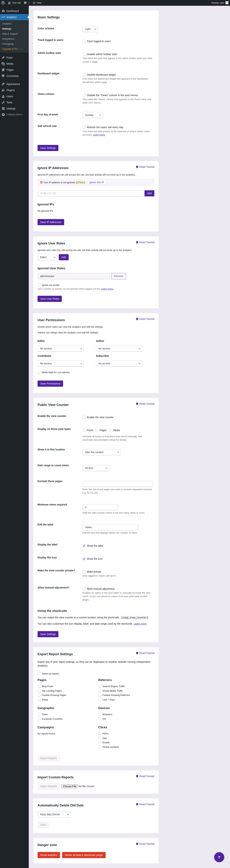
Task: Remove the administrator ignored role
Action: click(118, 276)
